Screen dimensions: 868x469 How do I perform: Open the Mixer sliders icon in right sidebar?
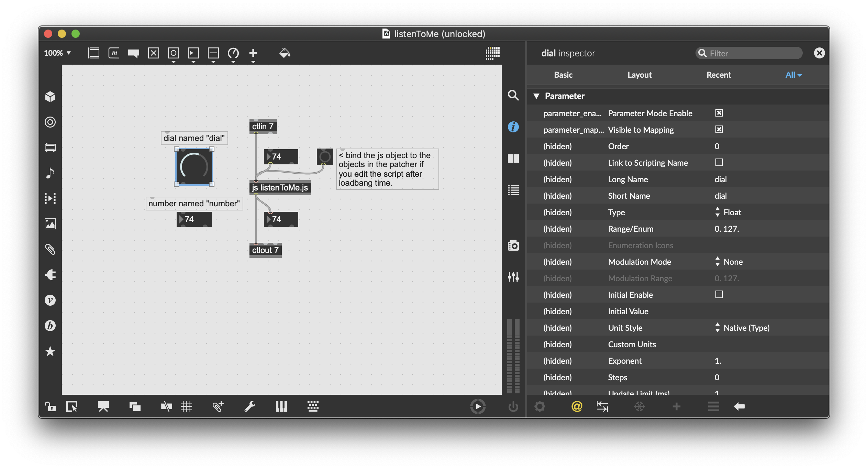click(x=513, y=277)
